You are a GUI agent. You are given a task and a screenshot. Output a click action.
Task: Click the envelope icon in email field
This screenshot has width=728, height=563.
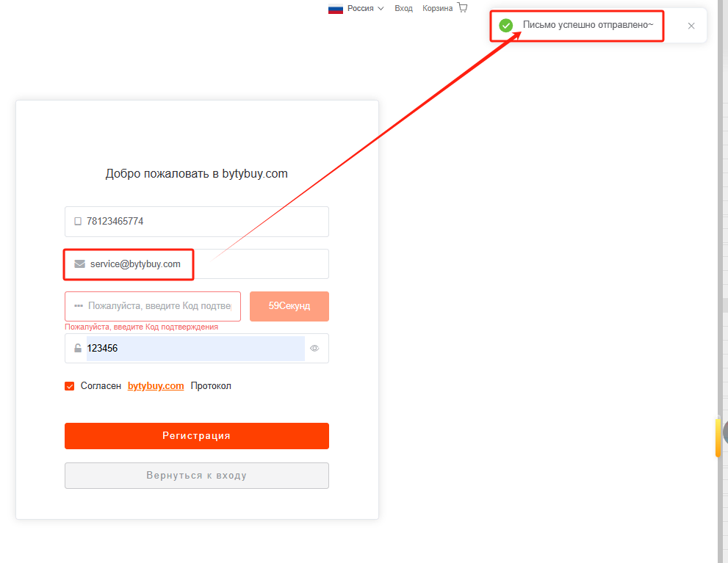(80, 264)
